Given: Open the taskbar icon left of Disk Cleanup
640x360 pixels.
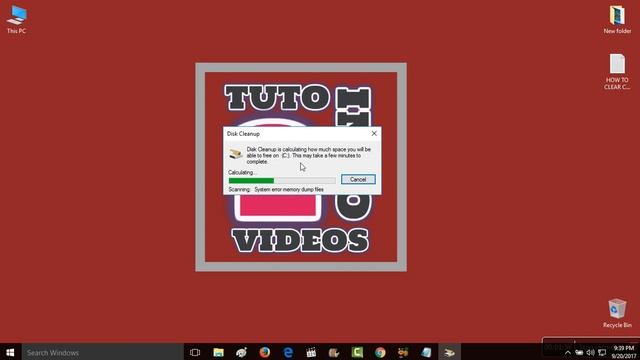Looking at the screenshot, I should coord(426,352).
